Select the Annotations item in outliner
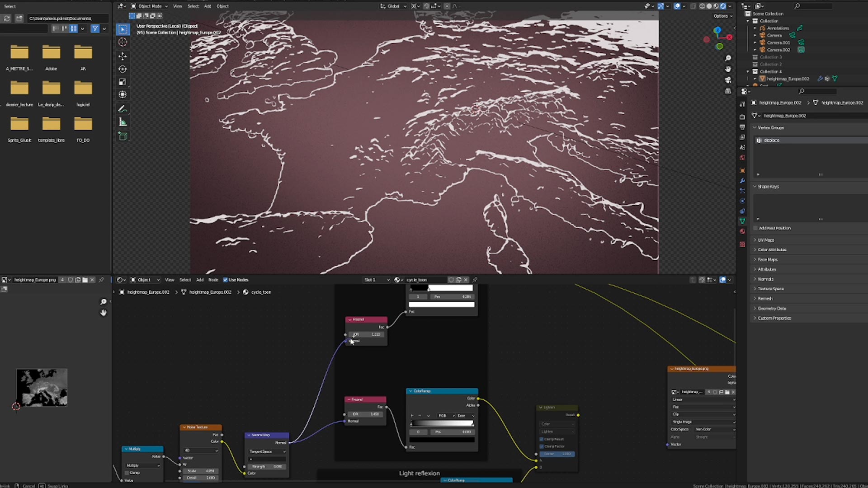868x488 pixels. point(778,28)
